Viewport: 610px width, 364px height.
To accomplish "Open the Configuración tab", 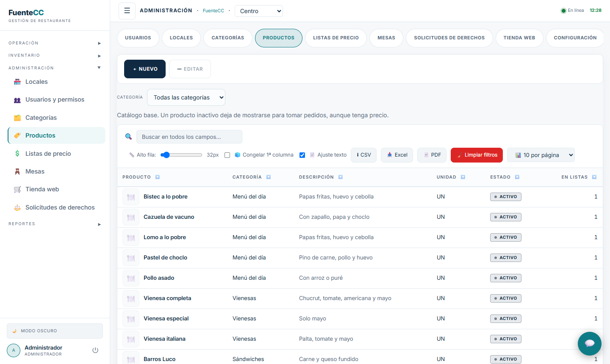I will (x=575, y=38).
